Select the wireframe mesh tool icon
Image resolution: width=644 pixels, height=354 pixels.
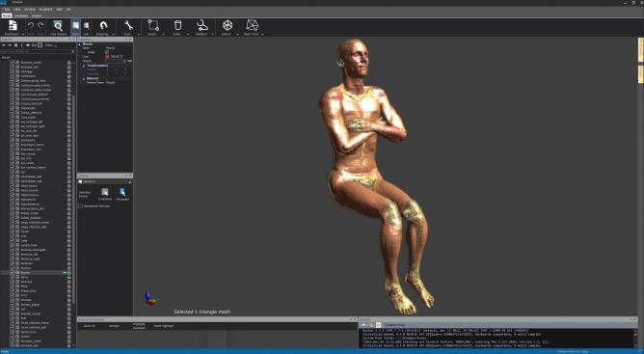pos(252,25)
